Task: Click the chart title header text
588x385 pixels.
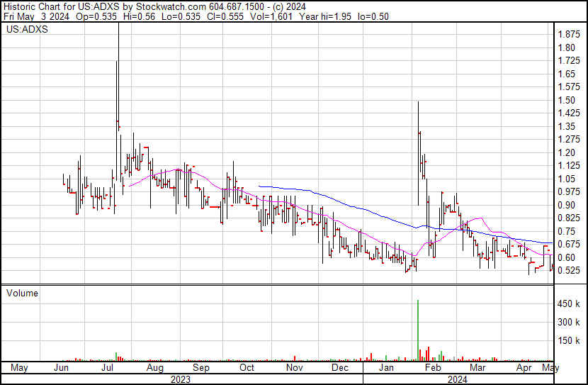Action: click(154, 6)
